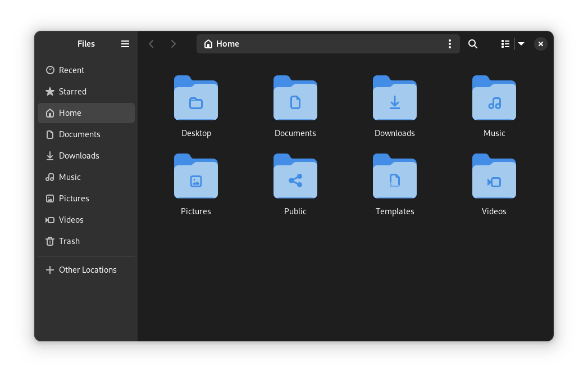
Task: Open the hamburger menu
Action: (x=125, y=43)
